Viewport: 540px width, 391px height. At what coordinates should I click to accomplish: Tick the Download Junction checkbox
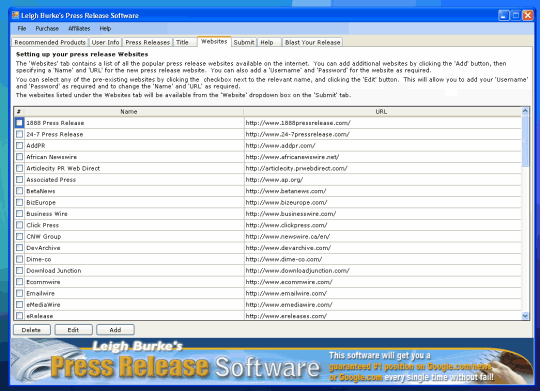coord(19,270)
